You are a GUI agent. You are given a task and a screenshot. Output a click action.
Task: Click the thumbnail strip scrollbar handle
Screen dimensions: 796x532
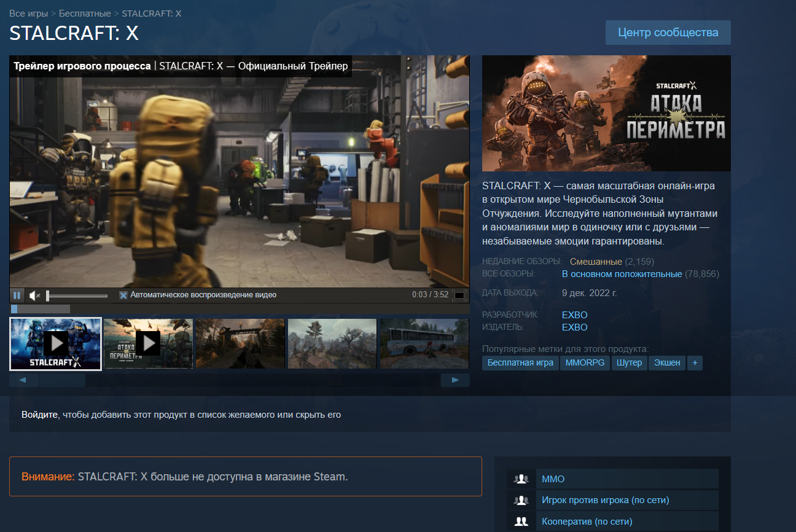62,380
